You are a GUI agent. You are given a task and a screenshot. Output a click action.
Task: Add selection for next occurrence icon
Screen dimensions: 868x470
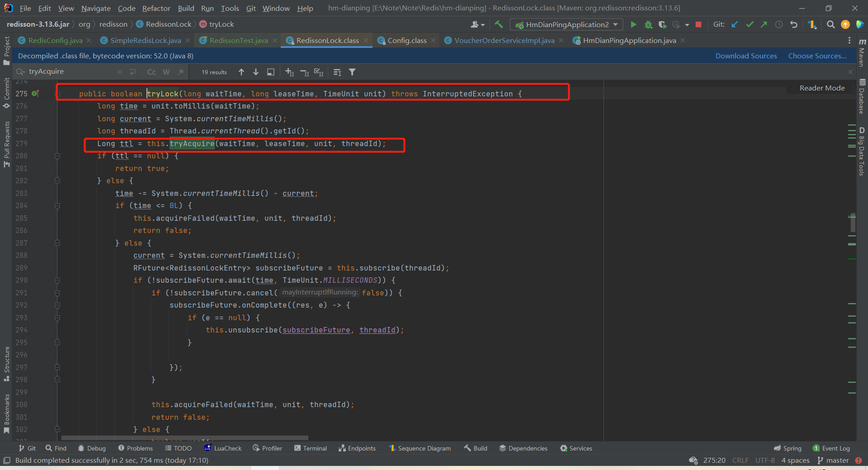[290, 72]
